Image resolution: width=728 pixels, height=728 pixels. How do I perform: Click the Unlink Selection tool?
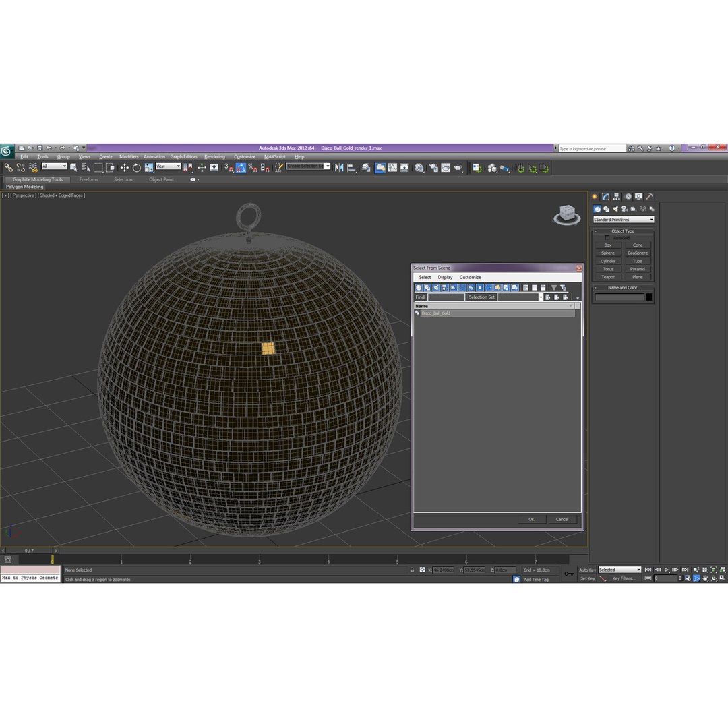tap(21, 168)
